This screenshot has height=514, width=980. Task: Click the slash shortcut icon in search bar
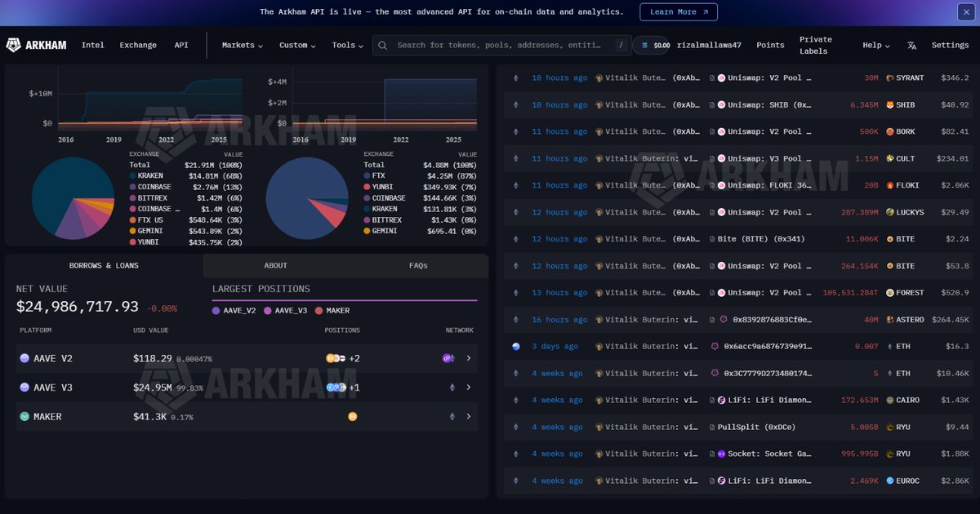621,46
